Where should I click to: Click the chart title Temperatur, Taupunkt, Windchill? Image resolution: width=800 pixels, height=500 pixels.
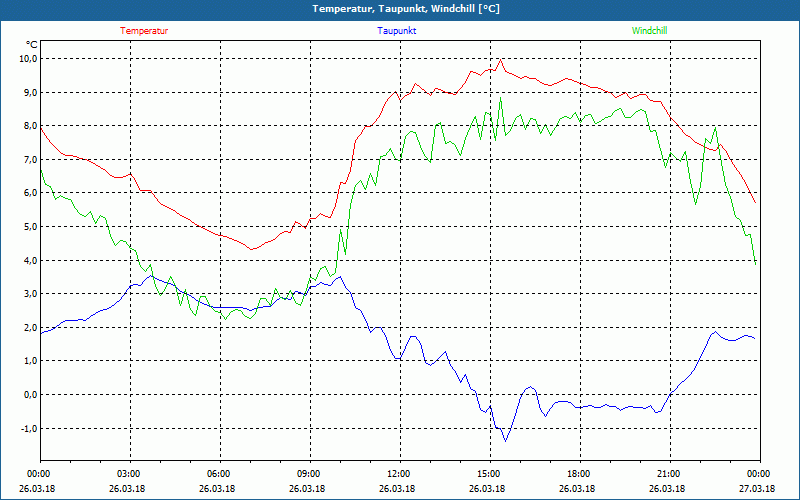coord(406,9)
